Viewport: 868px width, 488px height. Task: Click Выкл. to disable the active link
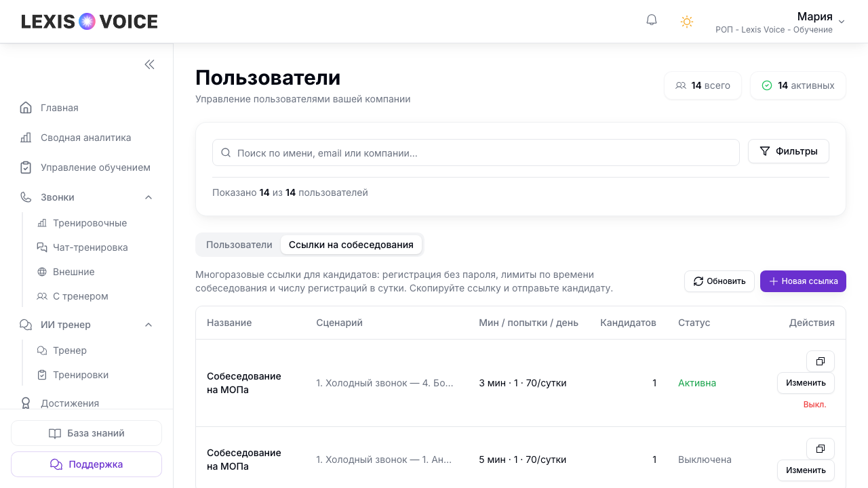point(814,405)
